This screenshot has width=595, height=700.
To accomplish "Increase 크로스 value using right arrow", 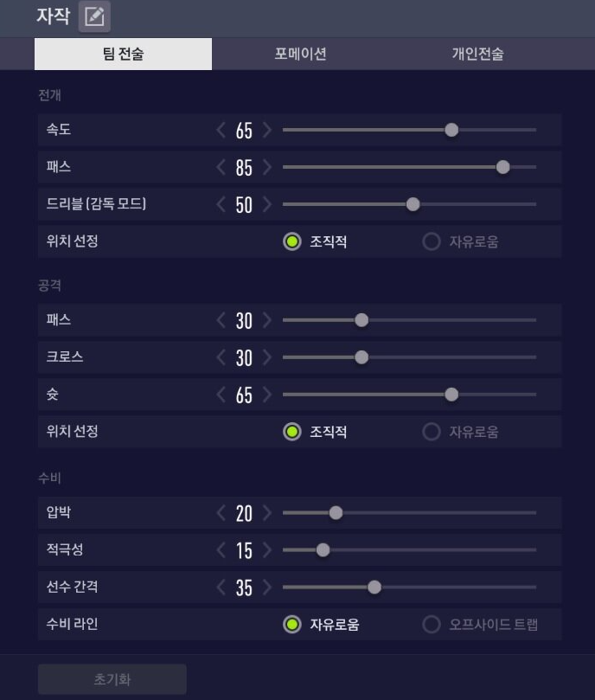I will (x=267, y=357).
